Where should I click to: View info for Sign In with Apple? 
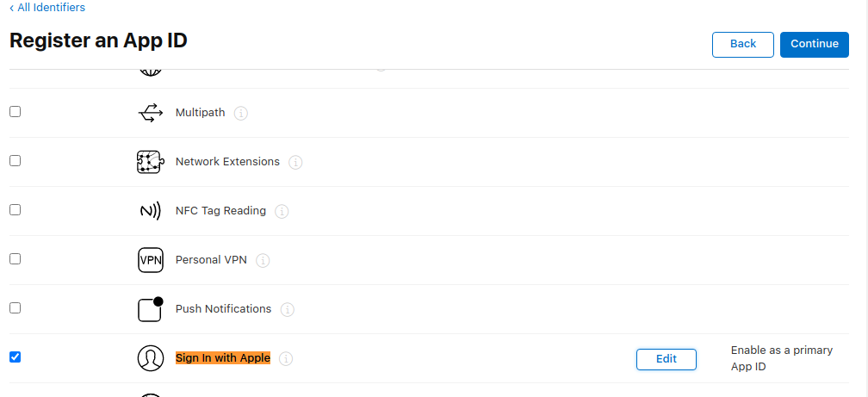click(286, 358)
